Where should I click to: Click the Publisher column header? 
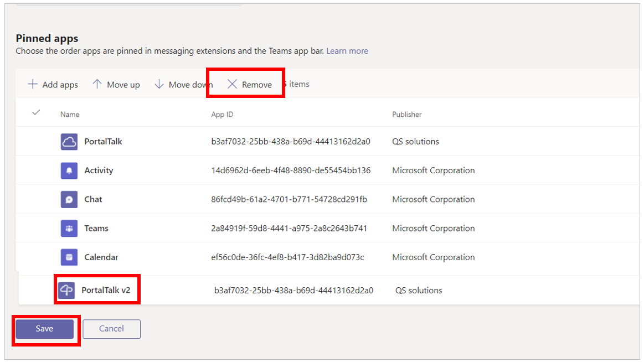pos(406,115)
